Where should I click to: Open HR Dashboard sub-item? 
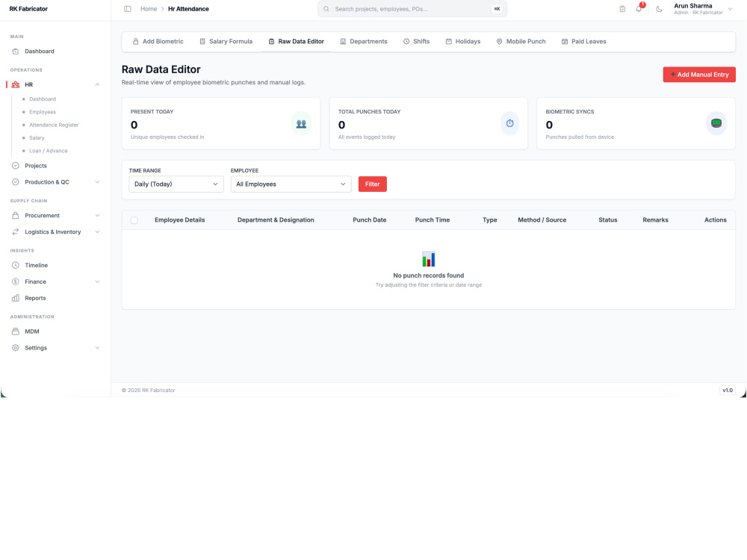43,99
